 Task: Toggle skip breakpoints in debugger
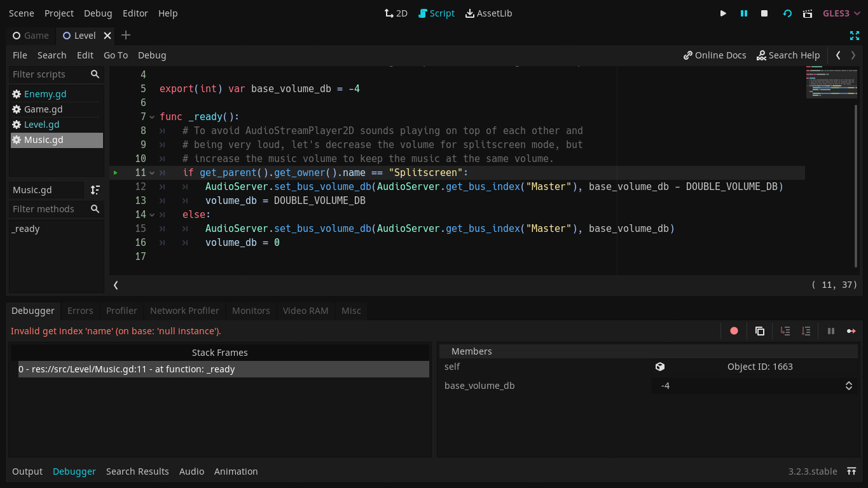pos(734,331)
